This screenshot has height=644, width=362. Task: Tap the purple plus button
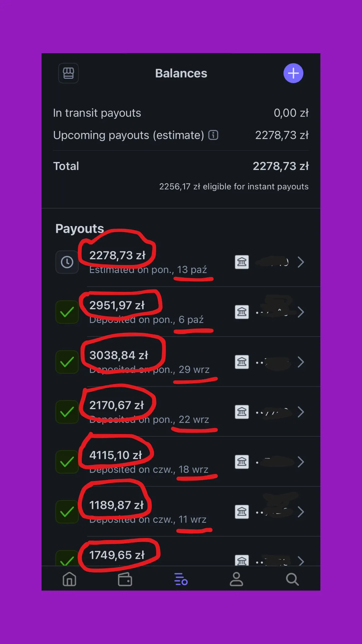point(293,73)
